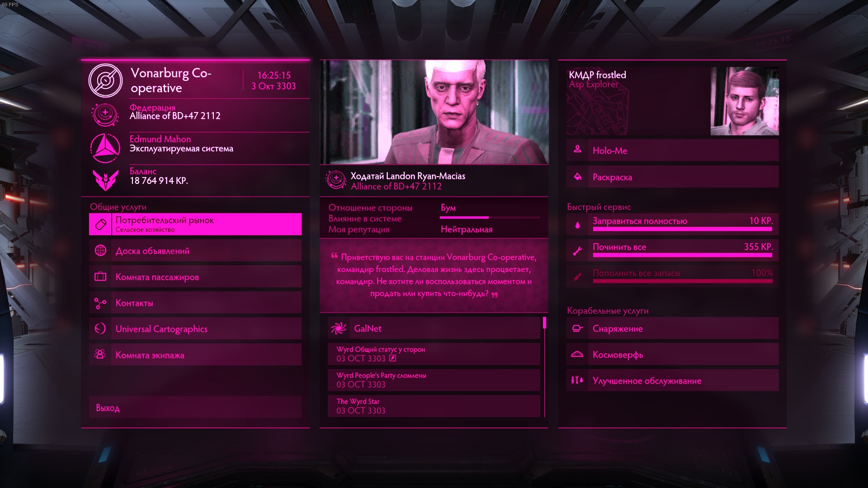The width and height of the screenshot is (868, 488).
Task: Click the commodity market tag icon
Action: tap(100, 224)
